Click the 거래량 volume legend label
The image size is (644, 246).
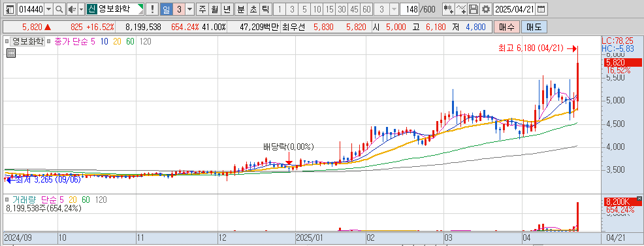point(24,200)
